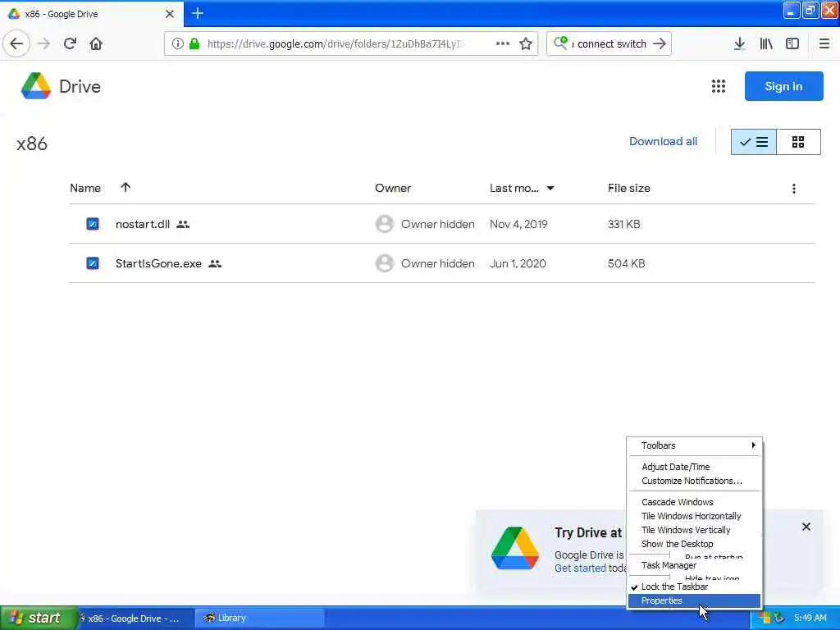
Task: Go back with the browser back arrow
Action: 16,44
